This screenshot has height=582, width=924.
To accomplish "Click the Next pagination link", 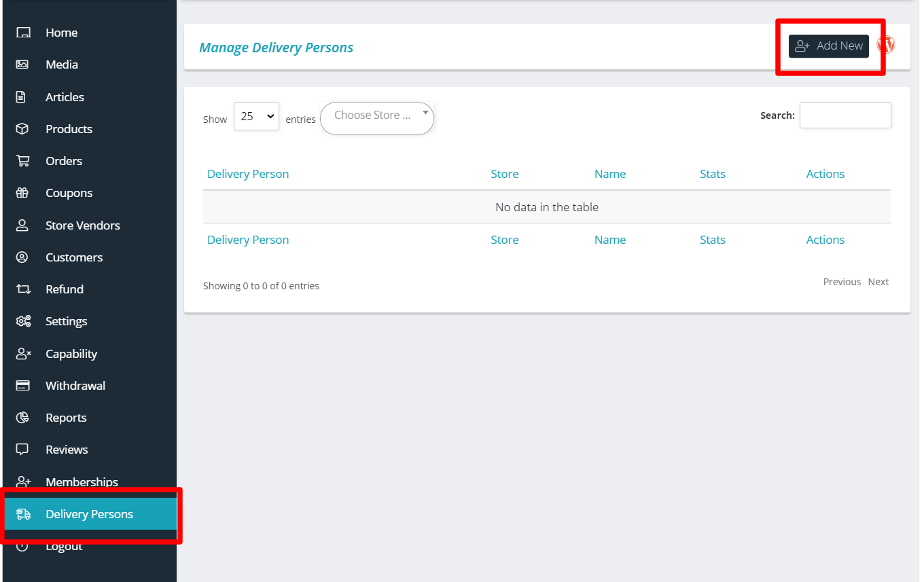I will click(878, 282).
